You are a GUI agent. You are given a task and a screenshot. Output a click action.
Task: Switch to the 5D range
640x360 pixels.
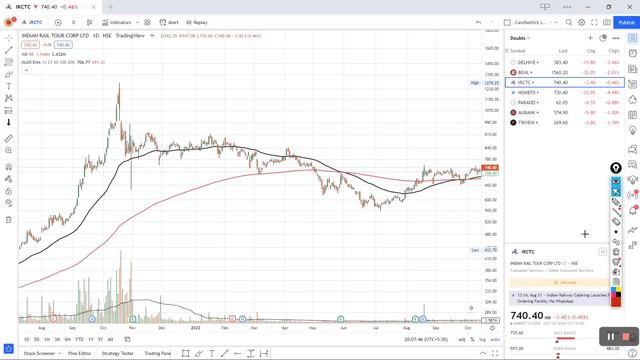(x=37, y=339)
